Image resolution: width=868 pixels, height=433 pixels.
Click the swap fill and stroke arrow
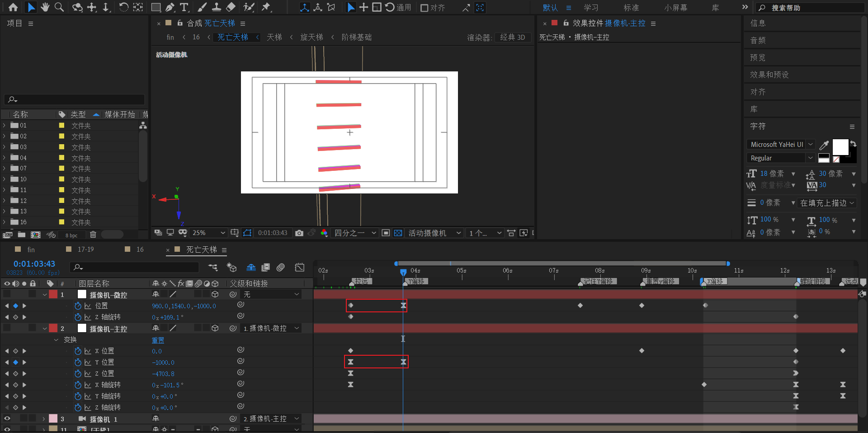pos(853,143)
